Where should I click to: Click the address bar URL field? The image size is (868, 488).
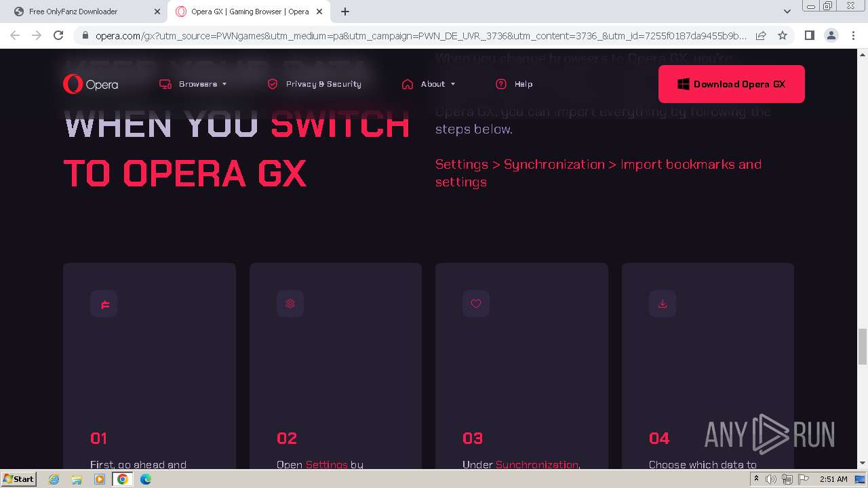420,35
